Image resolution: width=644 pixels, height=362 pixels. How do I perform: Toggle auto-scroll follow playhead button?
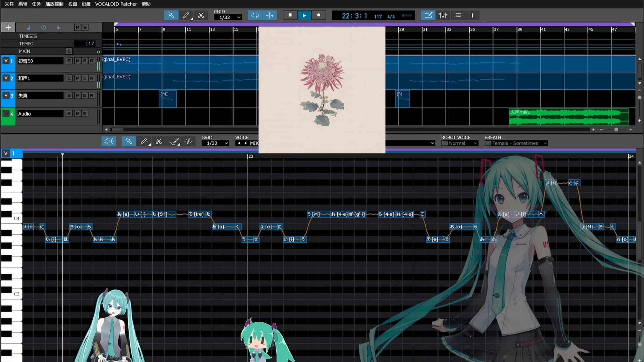[x=270, y=15]
